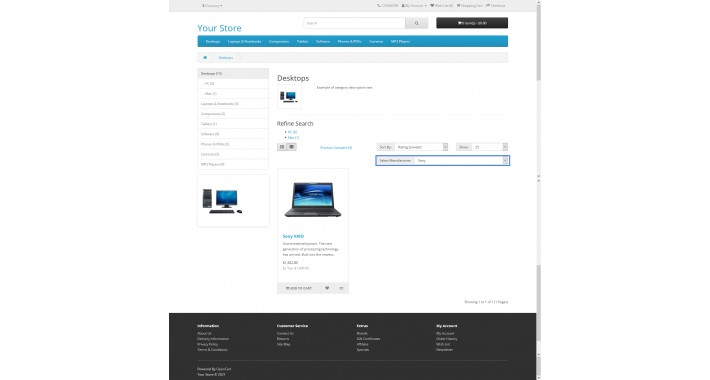710x380 pixels.
Task: Click the Product Compare link
Action: coord(336,148)
